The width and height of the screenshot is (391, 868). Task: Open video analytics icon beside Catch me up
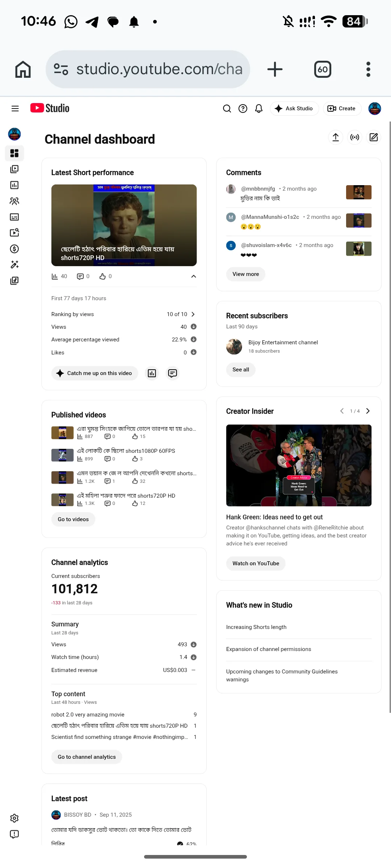[152, 373]
